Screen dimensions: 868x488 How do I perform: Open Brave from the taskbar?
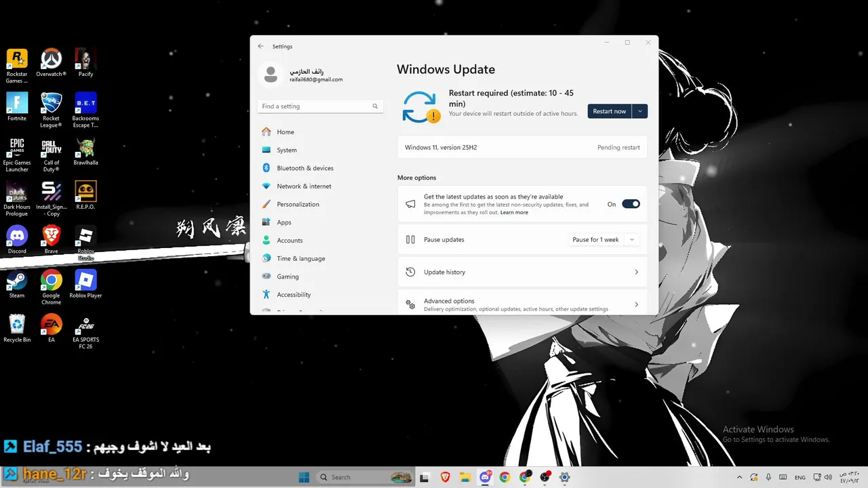(446, 477)
